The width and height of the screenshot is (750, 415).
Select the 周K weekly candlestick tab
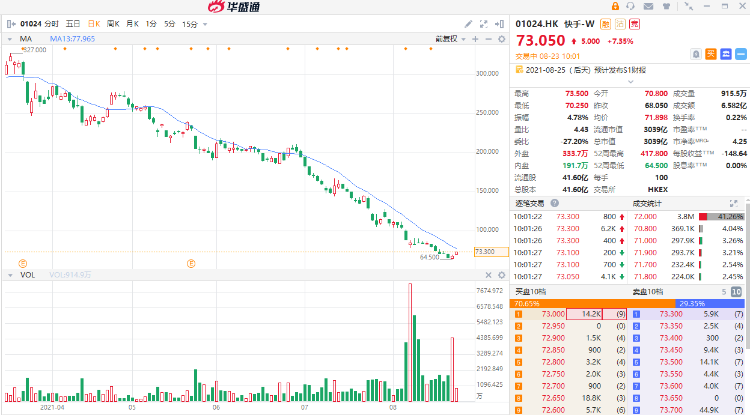(x=113, y=24)
